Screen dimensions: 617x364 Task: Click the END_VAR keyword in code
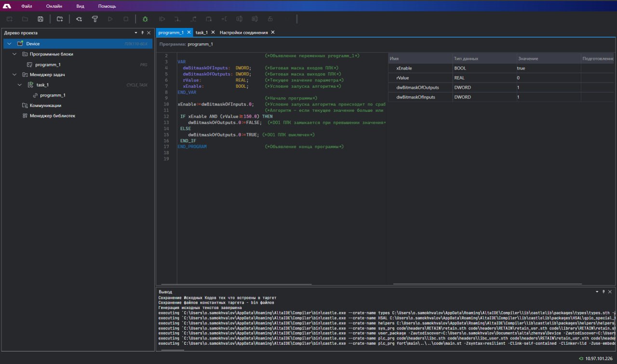point(187,92)
